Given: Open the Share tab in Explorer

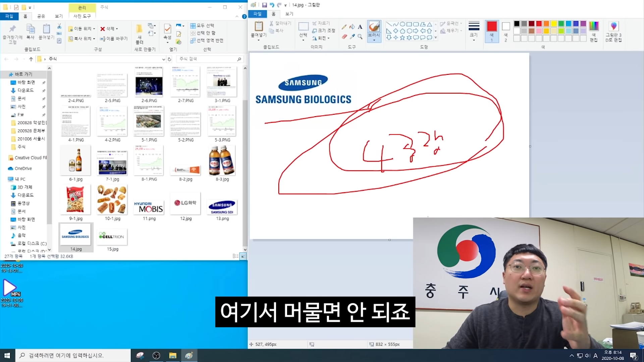Looking at the screenshot, I should coord(41,16).
